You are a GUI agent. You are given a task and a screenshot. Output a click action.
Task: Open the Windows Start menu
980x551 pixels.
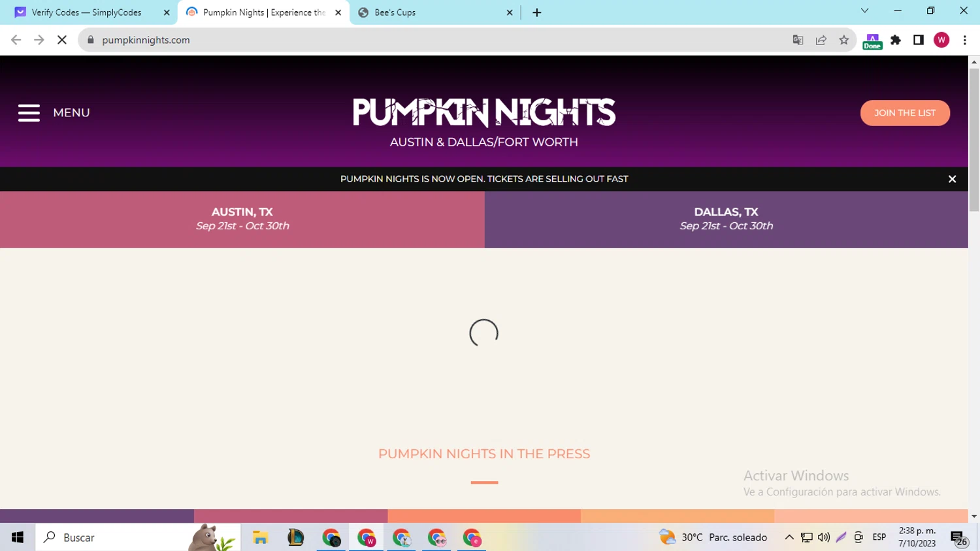[18, 537]
